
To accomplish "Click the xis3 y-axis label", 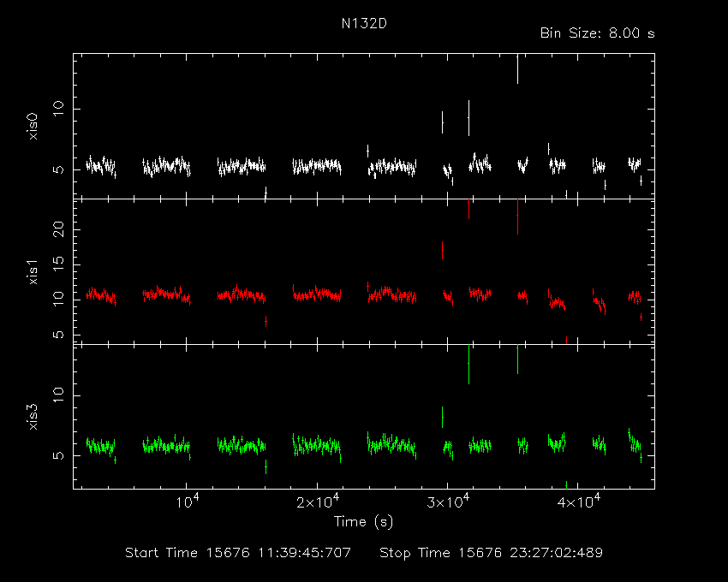I will pyautogui.click(x=33, y=417).
